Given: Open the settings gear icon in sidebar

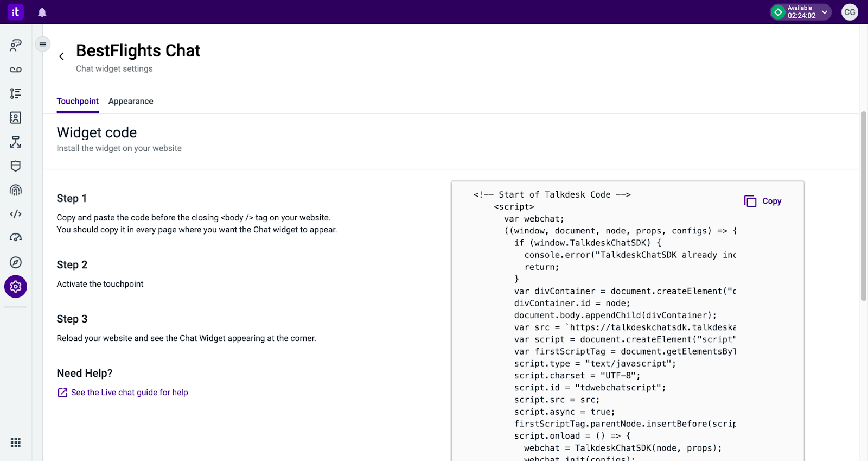Looking at the screenshot, I should (x=16, y=286).
